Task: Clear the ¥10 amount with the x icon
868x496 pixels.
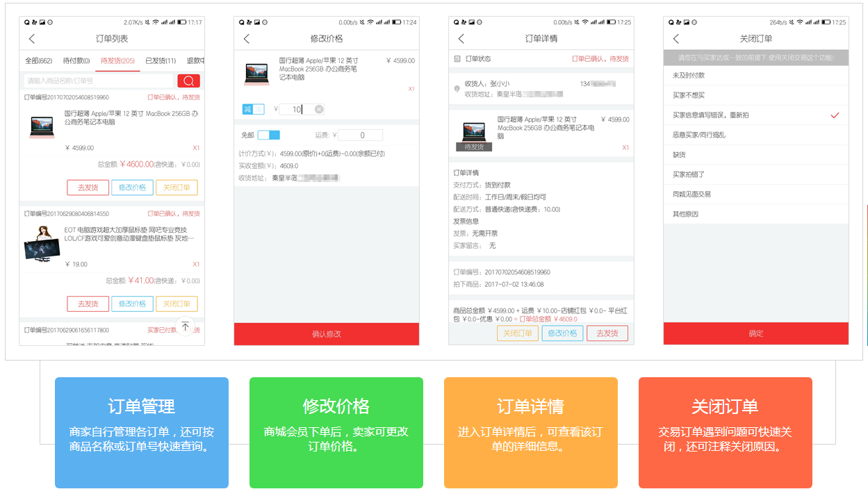Action: pos(319,109)
